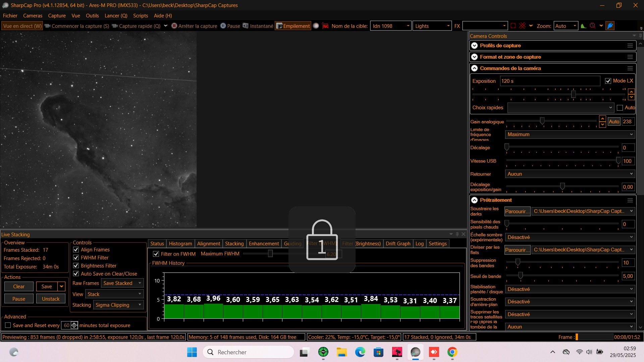Pin the Live Stacking panel
The image size is (644, 362).
[457, 234]
